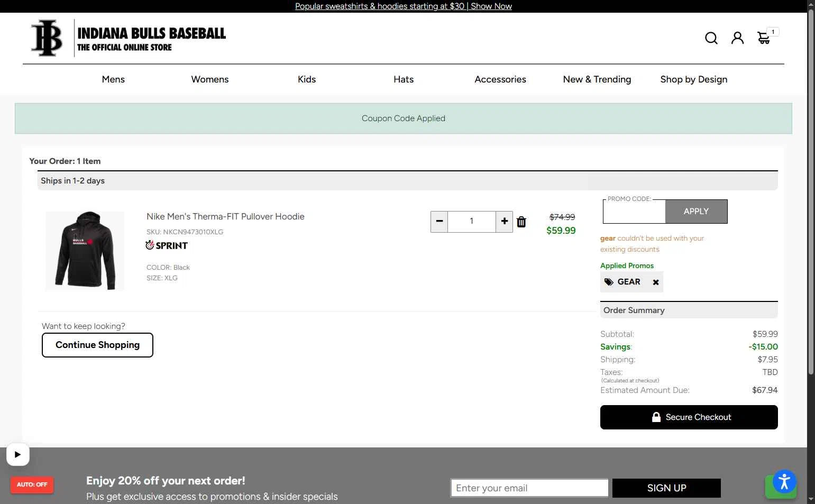Click the Shipping $7.95 value

[x=768, y=360]
